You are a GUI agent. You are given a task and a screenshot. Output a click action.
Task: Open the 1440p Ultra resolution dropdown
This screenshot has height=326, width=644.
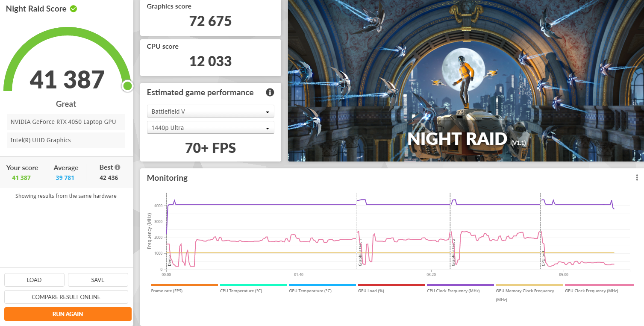(211, 128)
